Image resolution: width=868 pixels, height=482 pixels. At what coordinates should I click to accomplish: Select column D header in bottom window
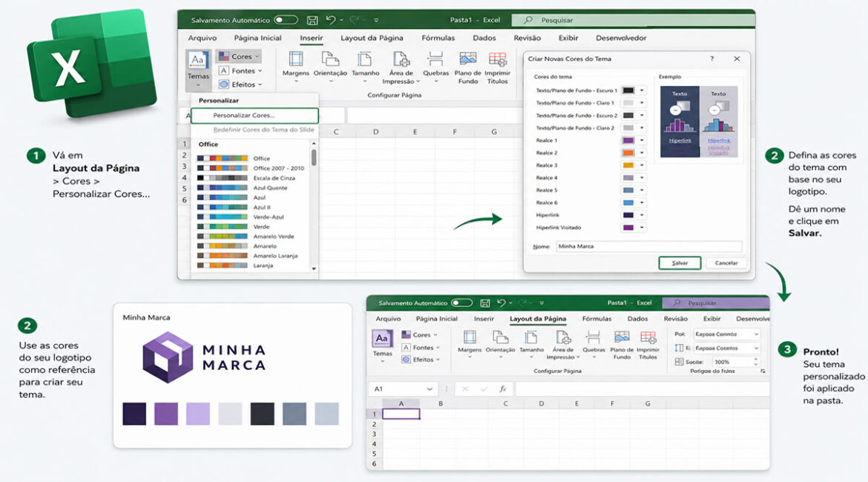click(x=541, y=403)
